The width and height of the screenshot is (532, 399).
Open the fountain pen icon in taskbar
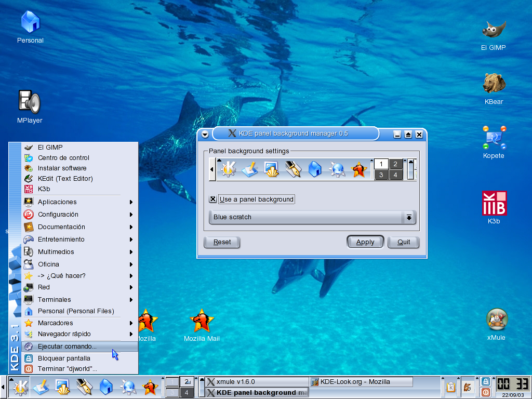[84, 387]
